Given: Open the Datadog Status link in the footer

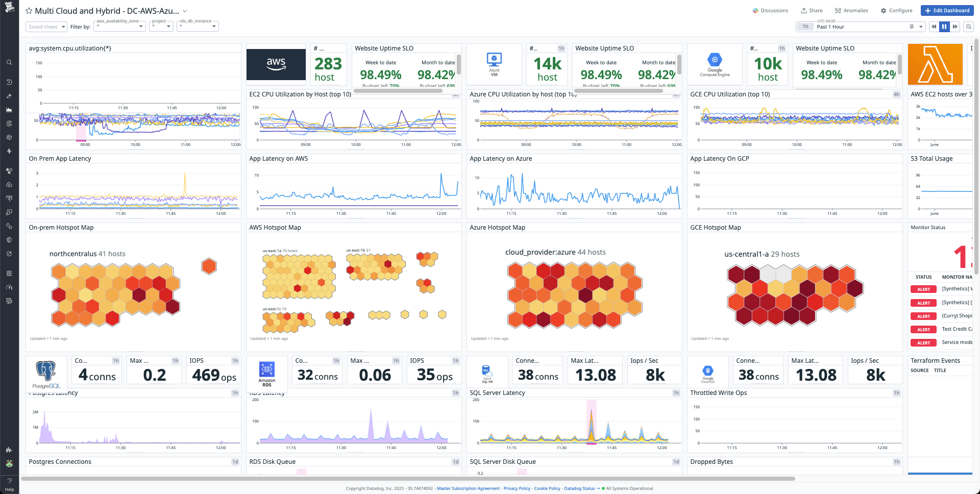Looking at the screenshot, I should pyautogui.click(x=579, y=488).
